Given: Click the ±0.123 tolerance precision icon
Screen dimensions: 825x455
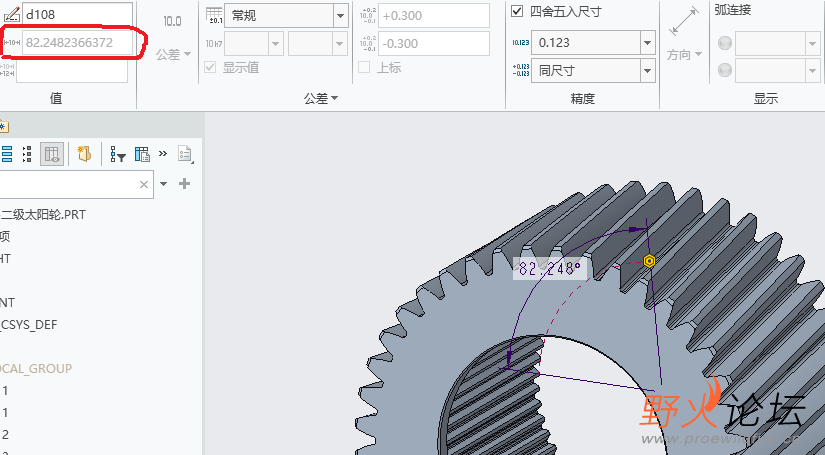Looking at the screenshot, I should (520, 70).
